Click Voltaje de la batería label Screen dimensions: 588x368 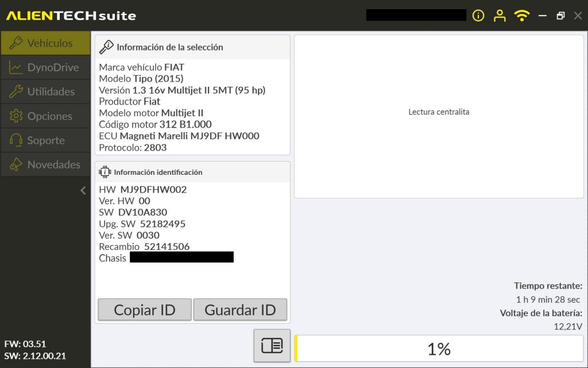coord(541,313)
